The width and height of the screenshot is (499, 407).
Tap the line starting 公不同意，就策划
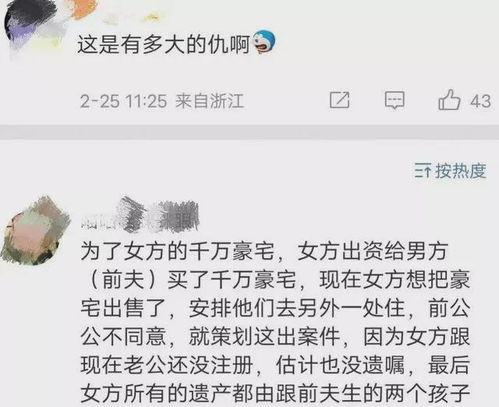[275, 337]
